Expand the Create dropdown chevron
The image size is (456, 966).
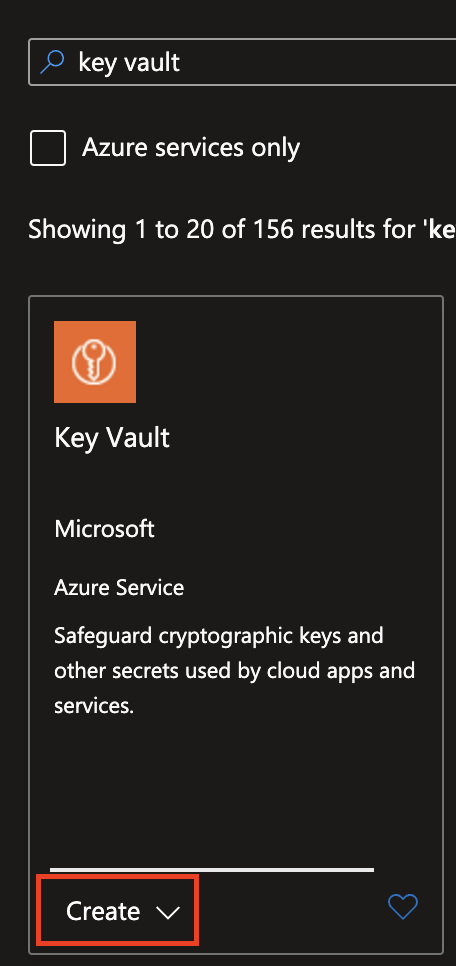[x=168, y=912]
